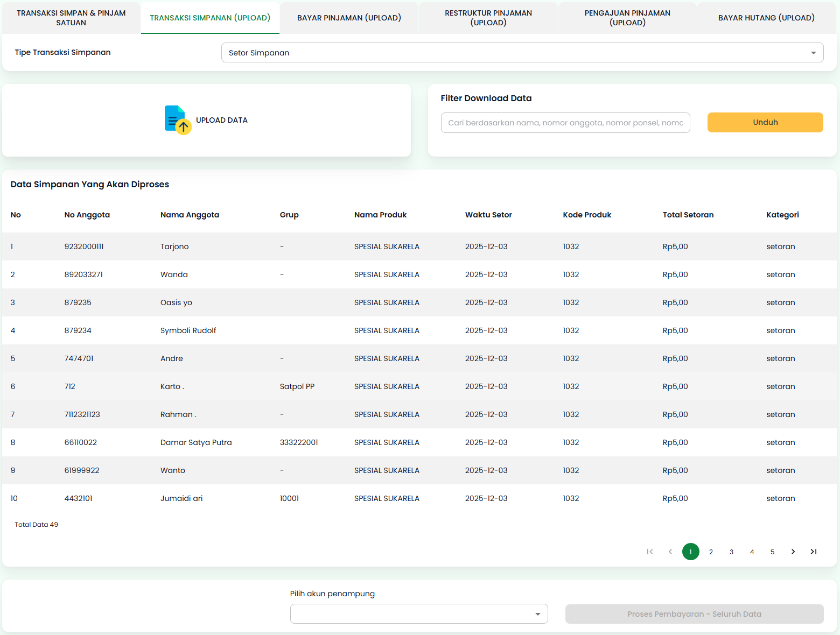Select page 3 in pagination

731,552
